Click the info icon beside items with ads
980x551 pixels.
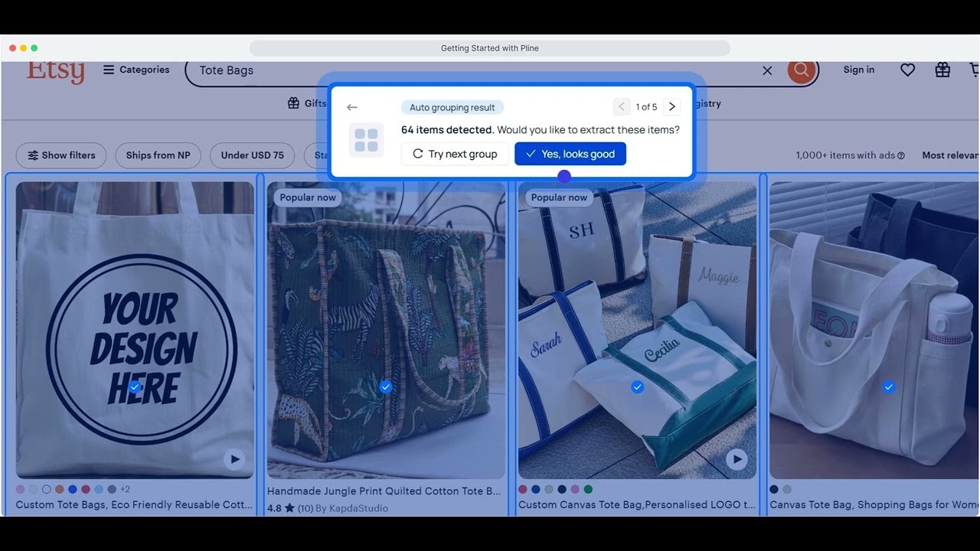tap(901, 155)
